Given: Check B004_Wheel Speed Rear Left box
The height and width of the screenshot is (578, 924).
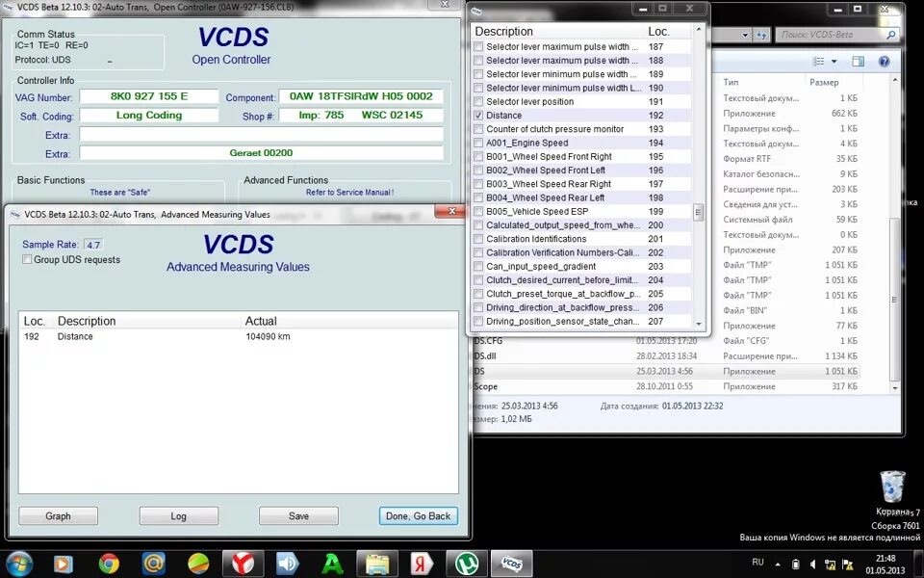Looking at the screenshot, I should tap(478, 197).
